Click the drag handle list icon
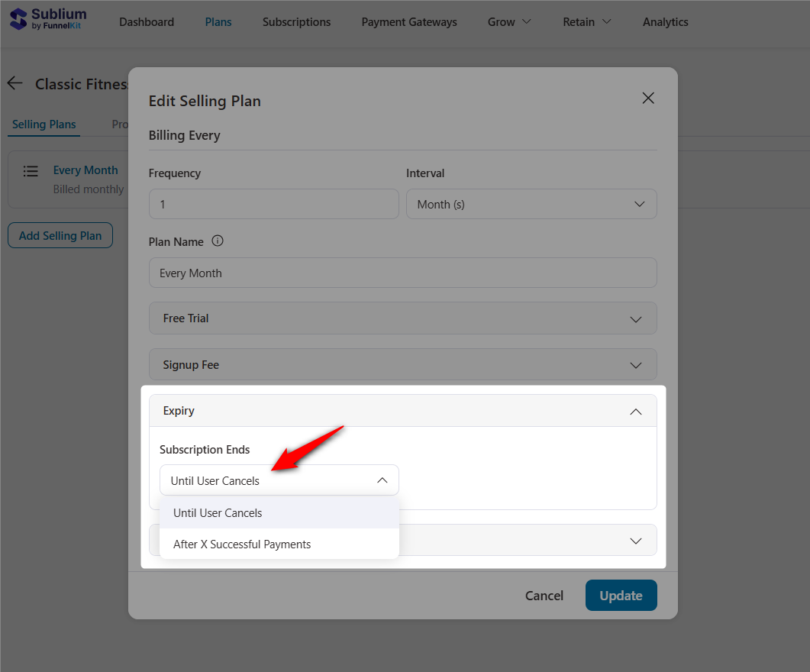810x672 pixels. click(31, 171)
